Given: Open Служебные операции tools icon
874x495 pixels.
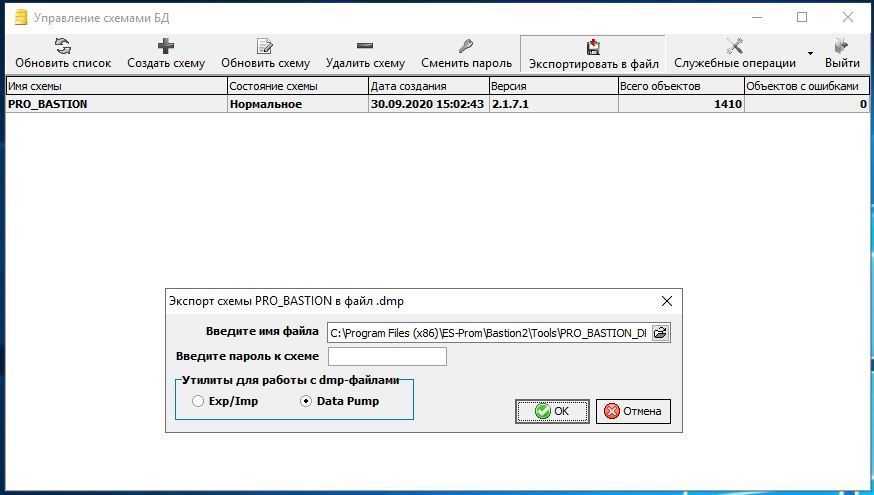Looking at the screenshot, I should pyautogui.click(x=734, y=46).
